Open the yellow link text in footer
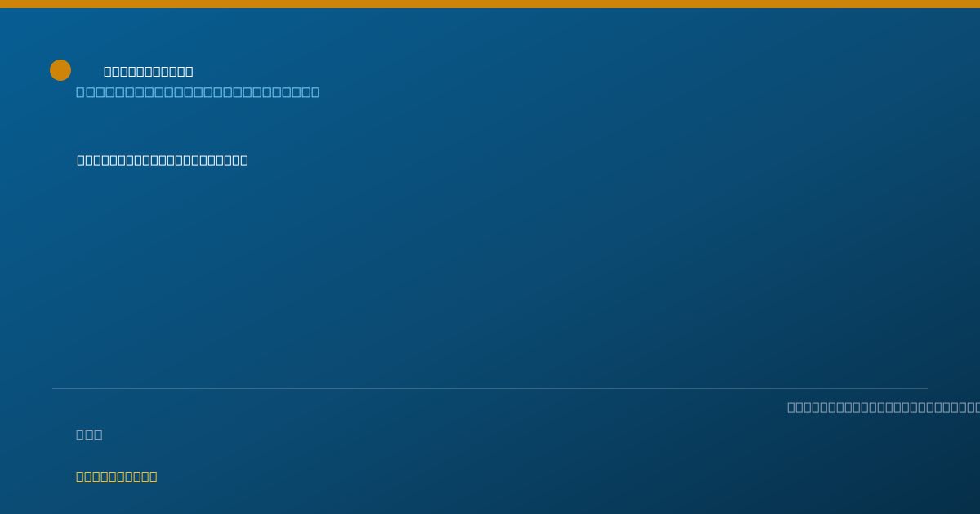This screenshot has width=980, height=514. pyautogui.click(x=117, y=476)
